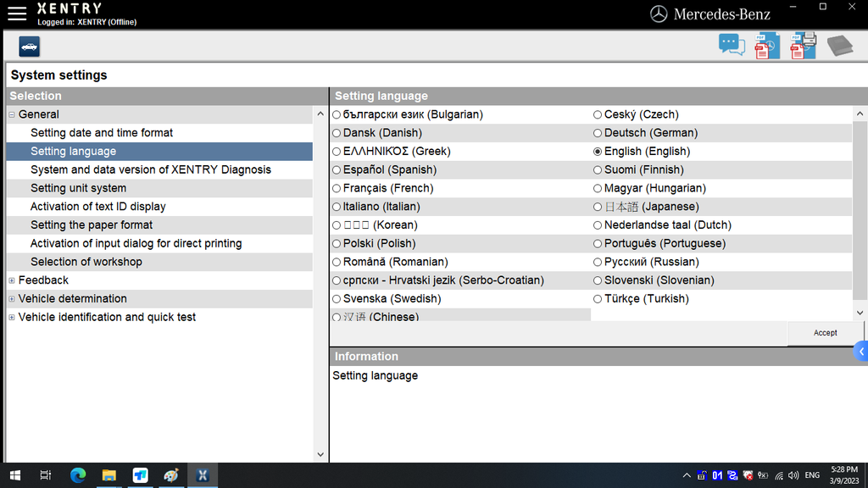Viewport: 868px width, 488px height.
Task: Select Setting unit system entry
Action: [78, 188]
